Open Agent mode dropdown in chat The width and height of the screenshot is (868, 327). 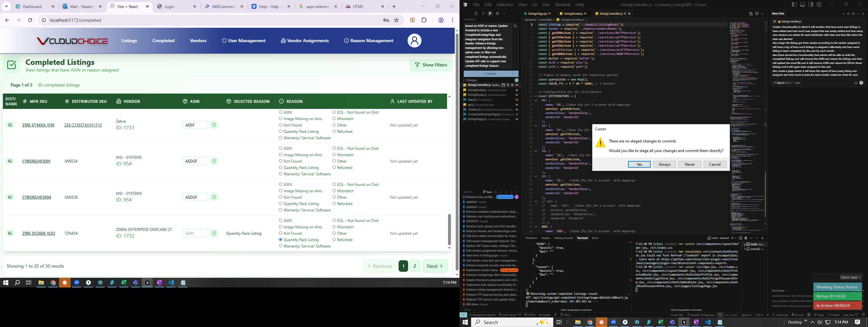click(783, 83)
